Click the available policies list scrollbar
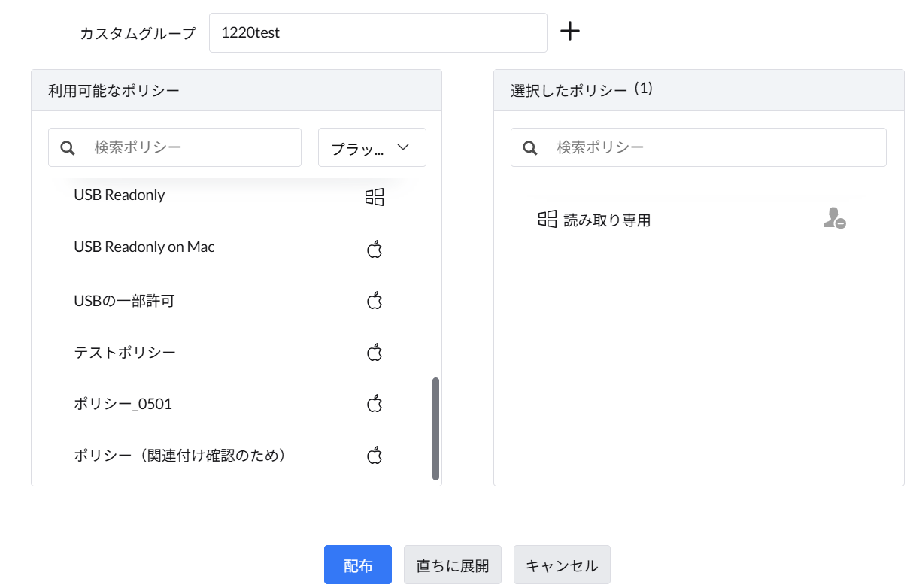The height and width of the screenshot is (588, 910). [x=435, y=429]
